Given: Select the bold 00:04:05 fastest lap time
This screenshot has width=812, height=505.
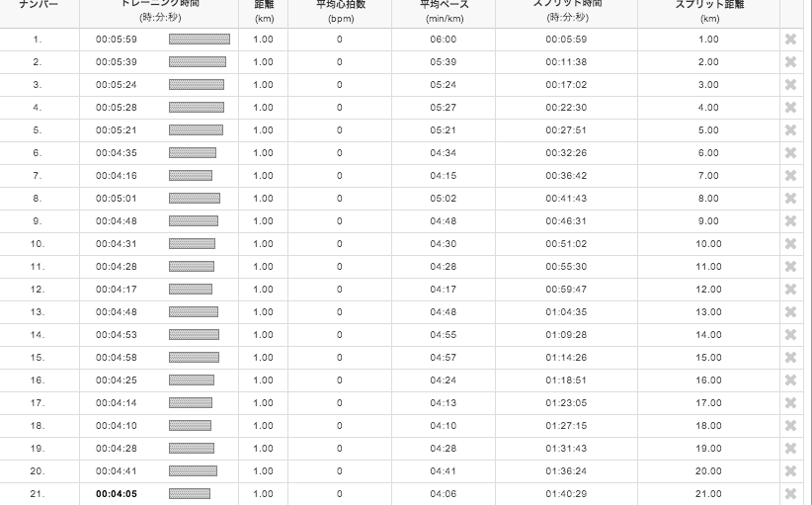Looking at the screenshot, I should click(117, 494).
